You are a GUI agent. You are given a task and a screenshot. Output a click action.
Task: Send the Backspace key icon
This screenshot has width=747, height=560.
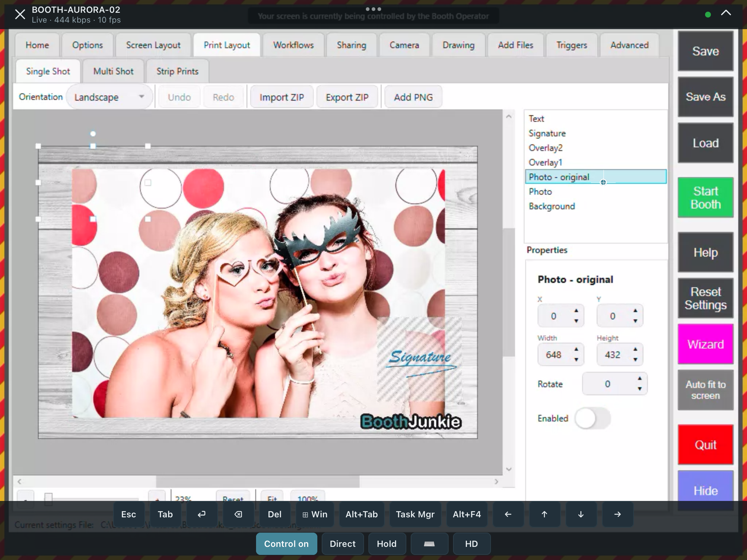pos(238,514)
